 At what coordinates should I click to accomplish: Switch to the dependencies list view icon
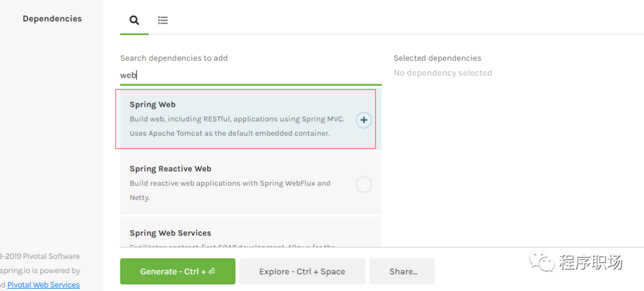coord(163,20)
